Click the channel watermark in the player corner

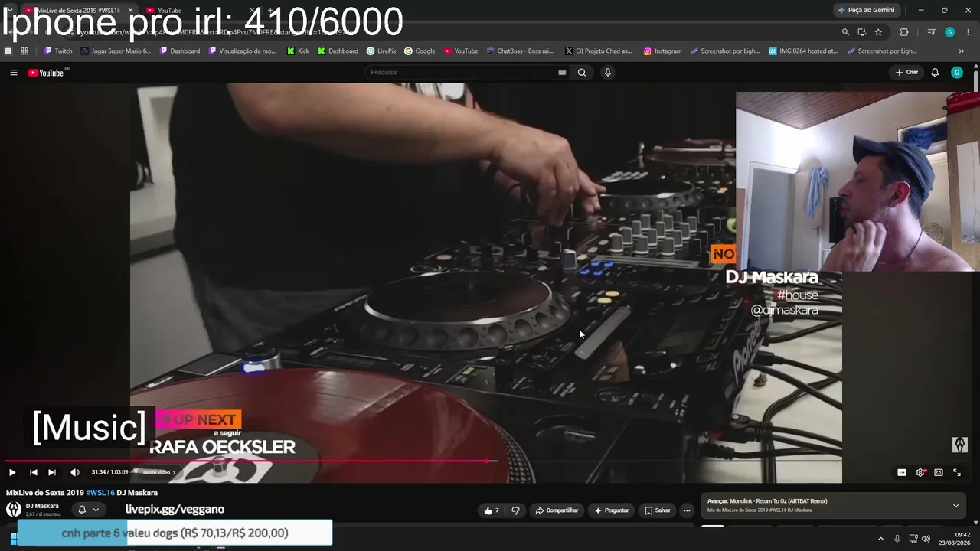[x=959, y=445]
